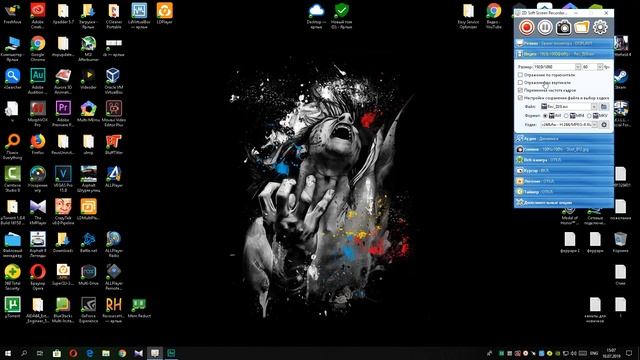Select the MKV format radio button
The height and width of the screenshot is (360, 640).
pyautogui.click(x=589, y=116)
